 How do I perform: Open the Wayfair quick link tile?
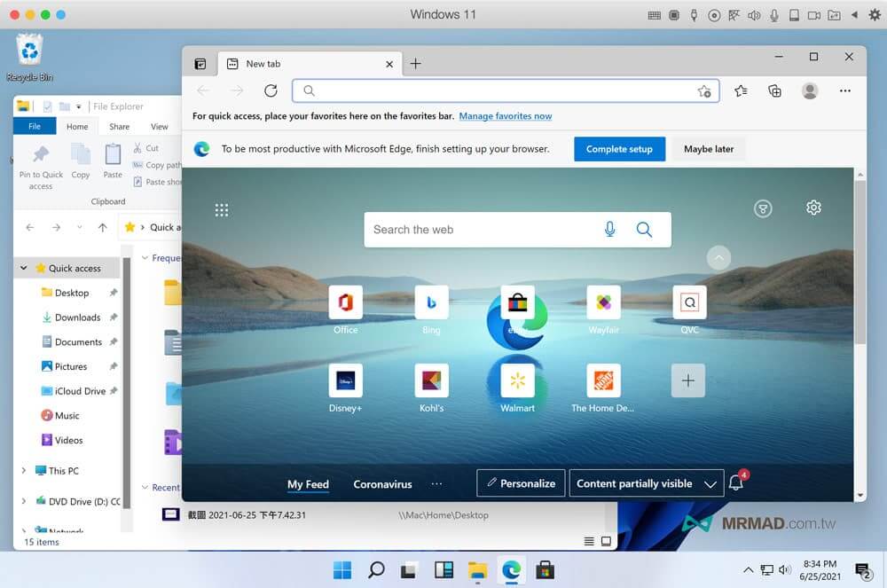point(603,302)
